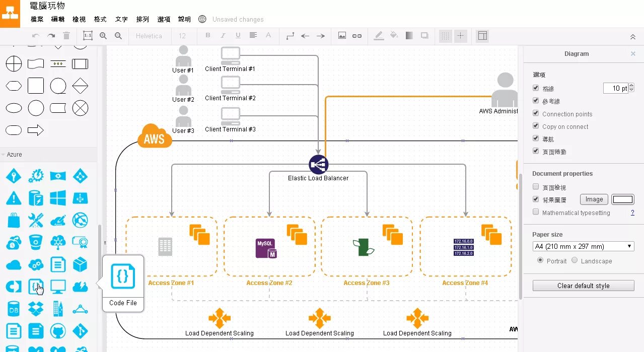Select the right-arrow shape in General palette
The width and height of the screenshot is (644, 352).
[36, 130]
